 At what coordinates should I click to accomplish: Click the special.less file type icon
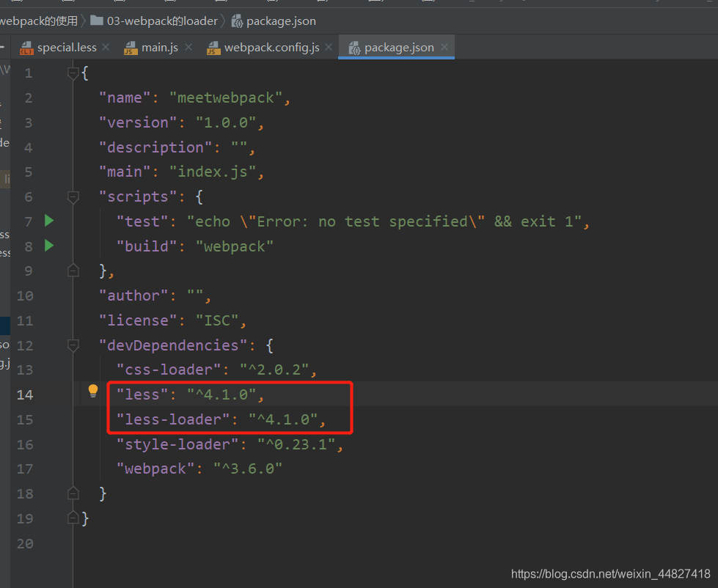tap(26, 48)
